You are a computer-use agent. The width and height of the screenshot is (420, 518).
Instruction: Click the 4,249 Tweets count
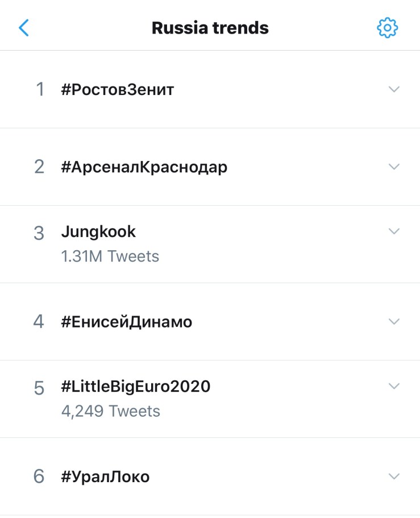click(x=111, y=411)
